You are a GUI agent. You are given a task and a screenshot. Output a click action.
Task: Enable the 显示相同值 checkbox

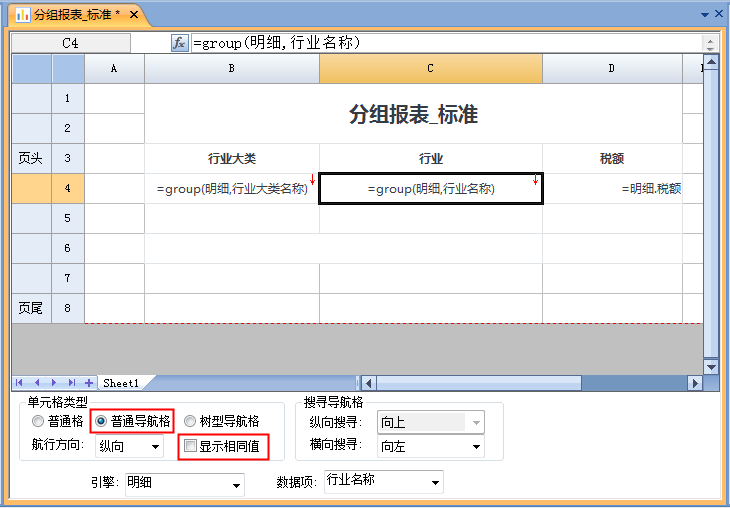point(190,447)
